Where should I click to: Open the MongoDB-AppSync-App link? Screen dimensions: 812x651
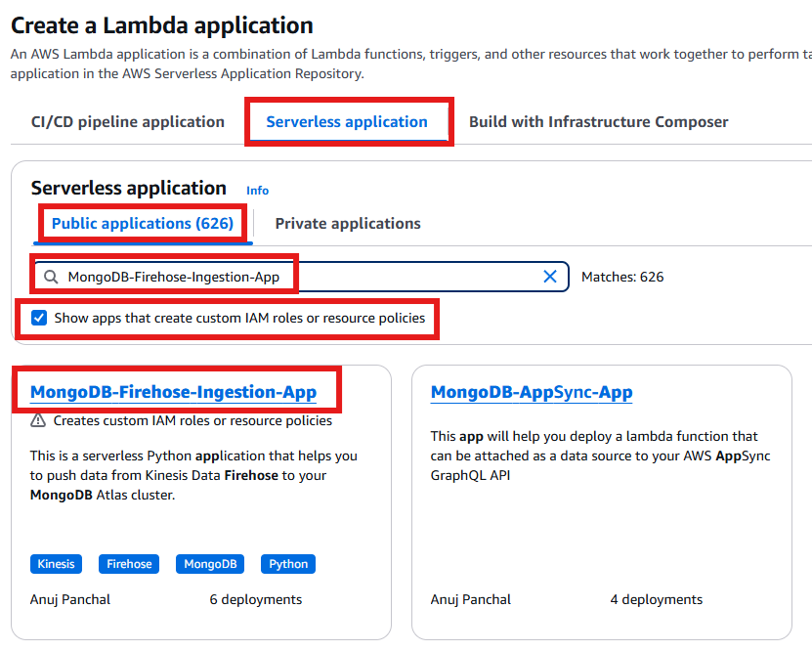533,391
